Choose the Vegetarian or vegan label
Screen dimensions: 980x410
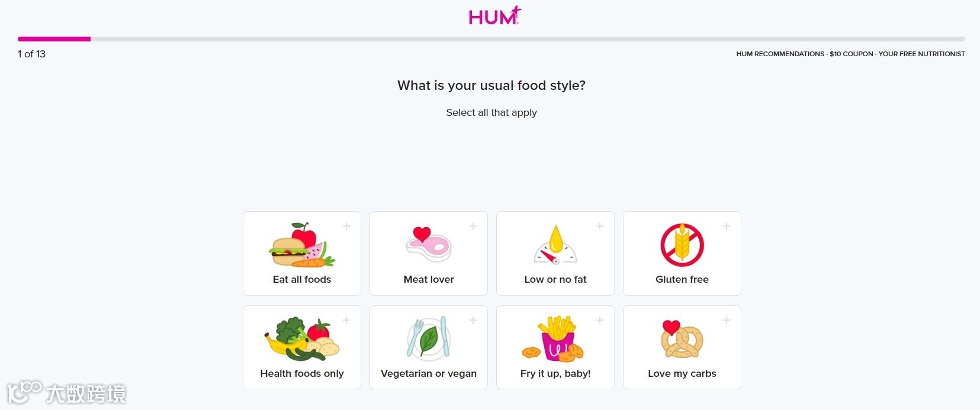point(429,373)
